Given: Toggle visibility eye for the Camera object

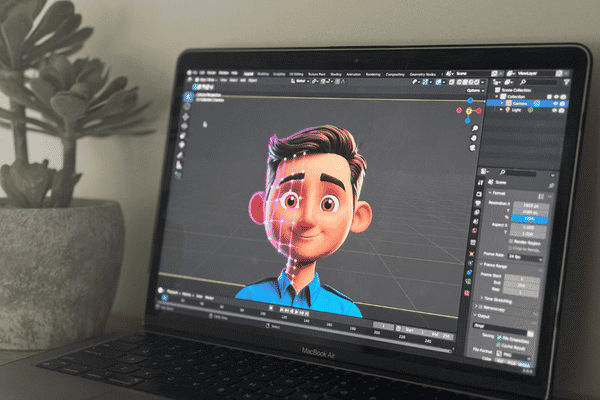Looking at the screenshot, I should click(555, 104).
